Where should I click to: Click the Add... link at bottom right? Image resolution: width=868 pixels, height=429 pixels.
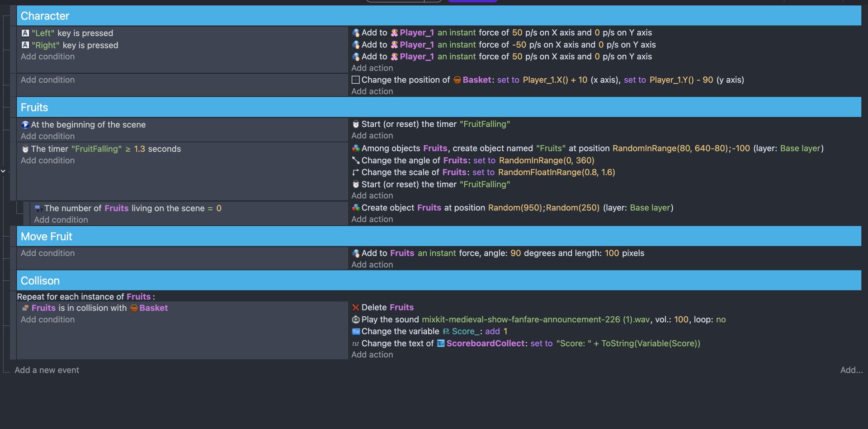coord(851,370)
